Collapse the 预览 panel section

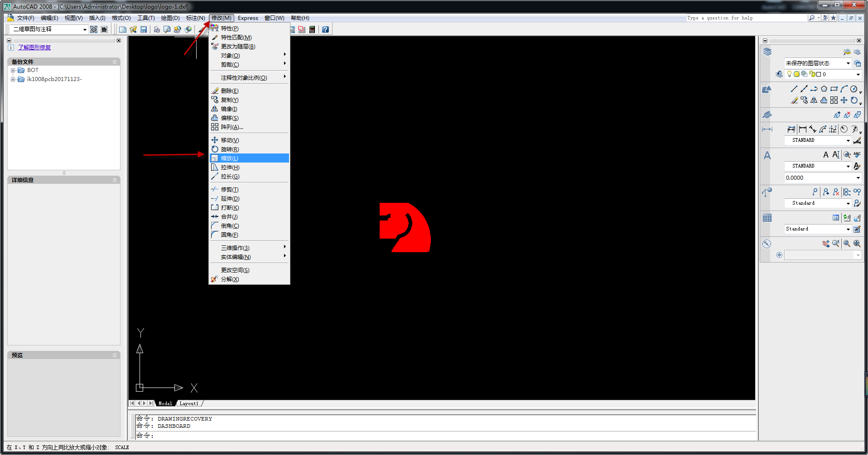click(115, 355)
